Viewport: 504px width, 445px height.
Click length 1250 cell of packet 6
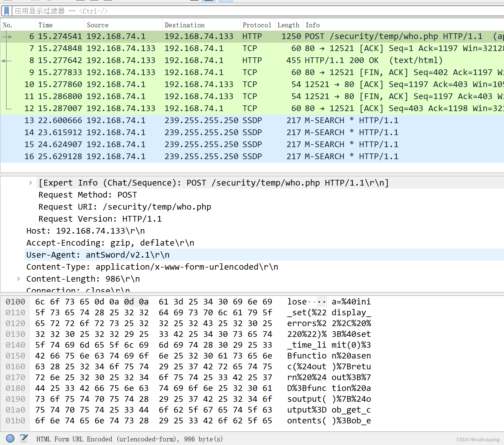pos(291,36)
